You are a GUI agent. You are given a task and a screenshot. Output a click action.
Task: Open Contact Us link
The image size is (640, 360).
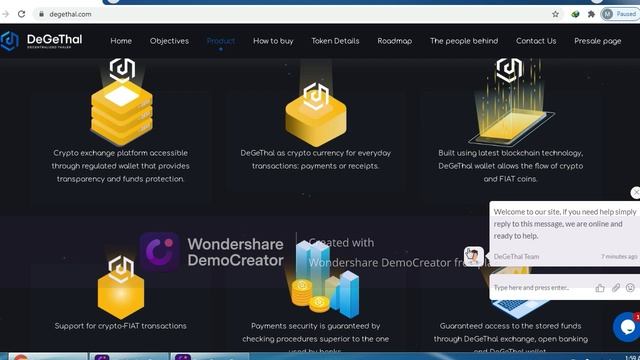coord(536,41)
